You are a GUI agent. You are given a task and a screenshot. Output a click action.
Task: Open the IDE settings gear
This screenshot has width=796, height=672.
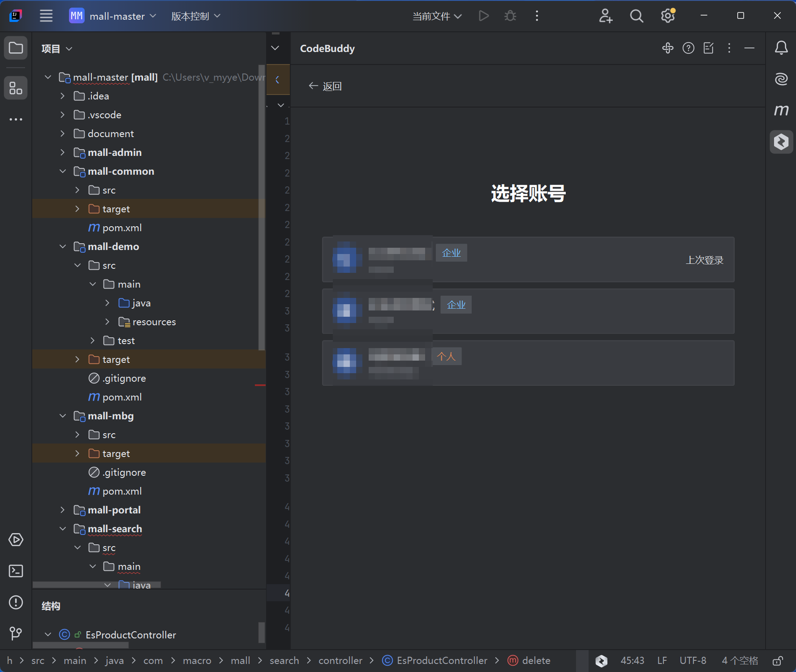click(x=667, y=16)
